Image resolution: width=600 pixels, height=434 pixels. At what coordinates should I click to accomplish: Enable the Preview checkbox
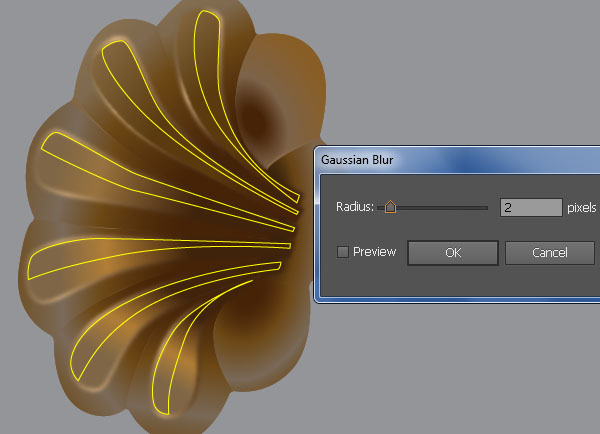point(342,252)
